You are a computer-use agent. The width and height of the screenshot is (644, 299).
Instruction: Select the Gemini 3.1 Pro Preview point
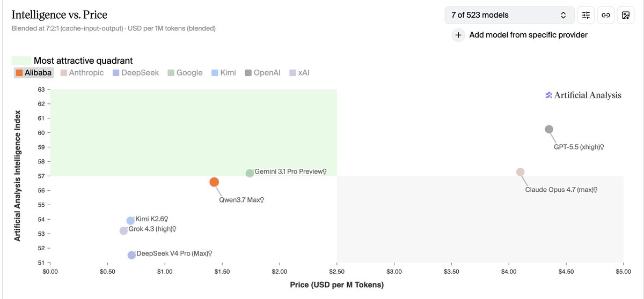click(x=250, y=173)
